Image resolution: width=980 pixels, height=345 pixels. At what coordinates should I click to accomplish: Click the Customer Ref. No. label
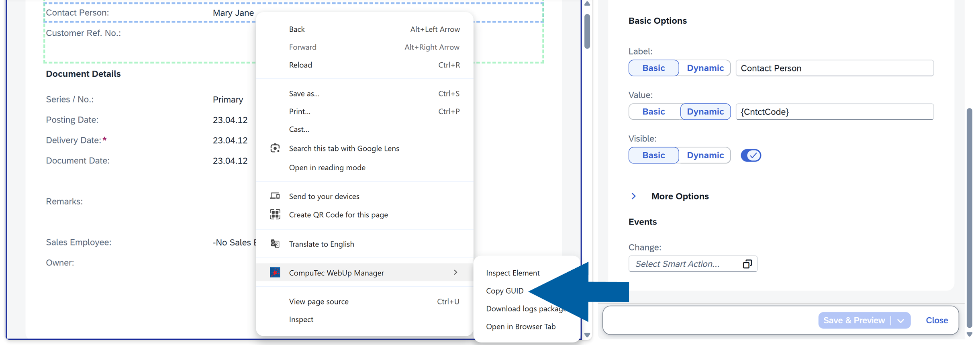[x=84, y=33]
